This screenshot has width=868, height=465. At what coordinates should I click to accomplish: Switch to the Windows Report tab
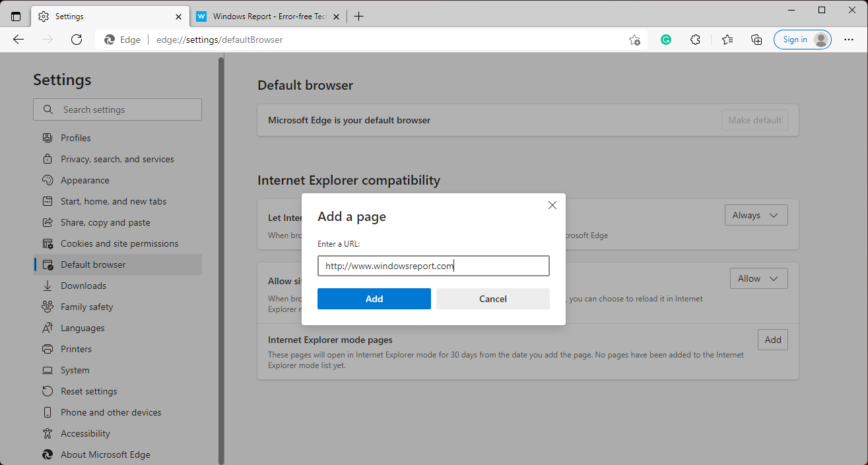coord(264,16)
